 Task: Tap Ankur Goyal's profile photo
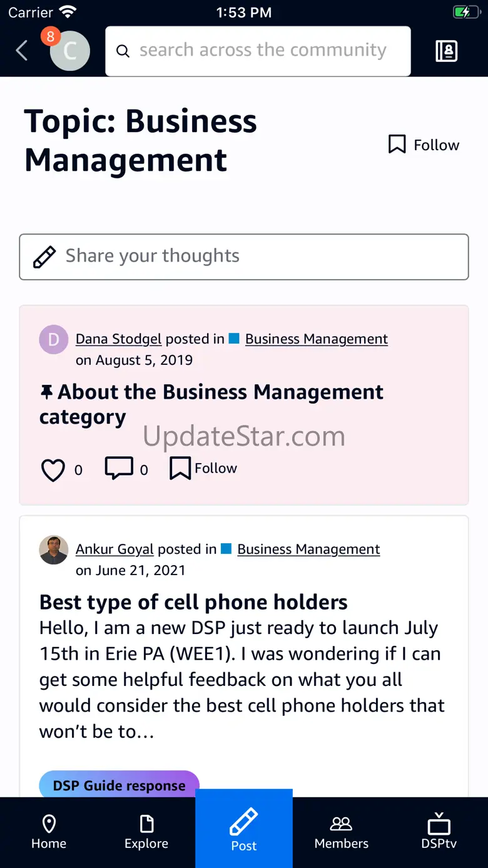click(x=54, y=550)
